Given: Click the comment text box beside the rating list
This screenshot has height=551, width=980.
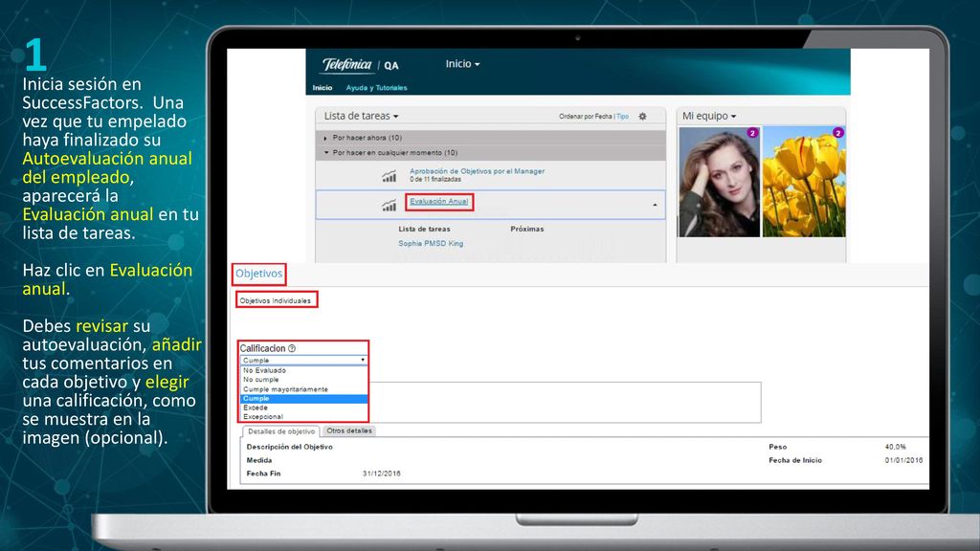Looking at the screenshot, I should [565, 403].
